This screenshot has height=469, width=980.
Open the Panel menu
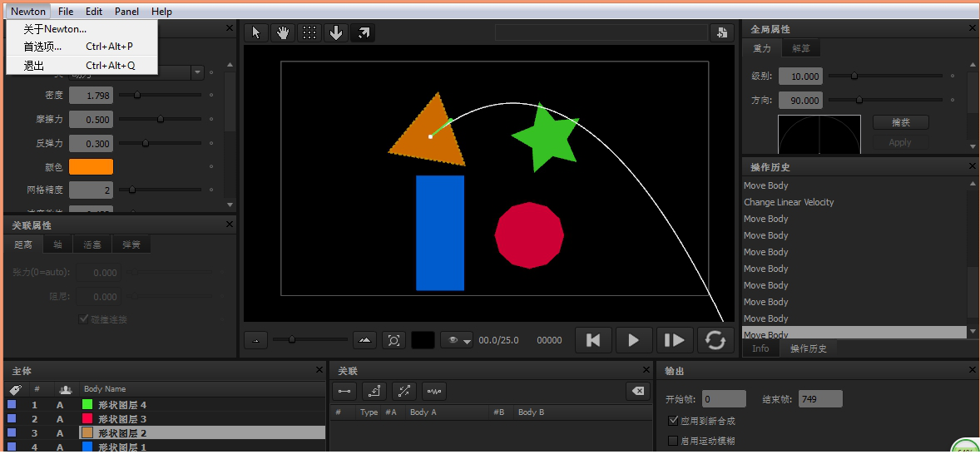coord(127,12)
